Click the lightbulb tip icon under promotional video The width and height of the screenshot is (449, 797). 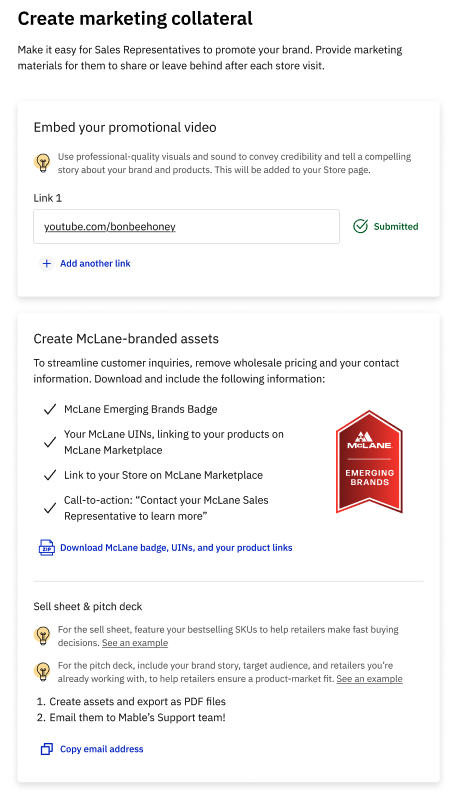point(42,163)
